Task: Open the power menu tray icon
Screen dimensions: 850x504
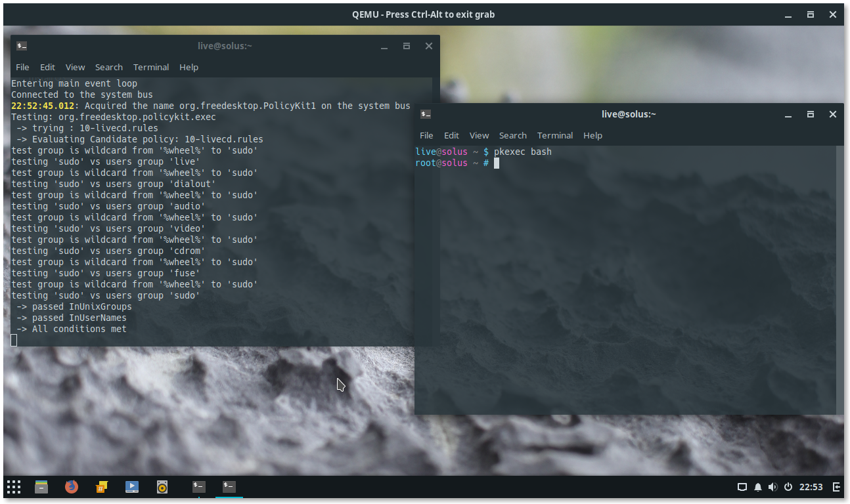Action: 788,487
